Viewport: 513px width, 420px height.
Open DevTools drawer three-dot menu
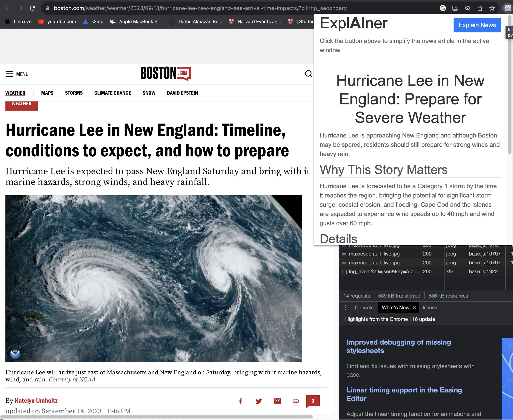[x=345, y=308]
